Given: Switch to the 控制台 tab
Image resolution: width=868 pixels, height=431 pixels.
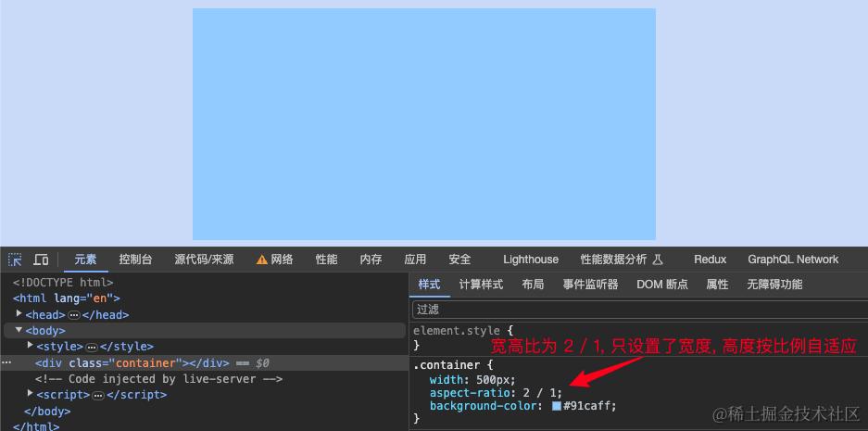Looking at the screenshot, I should click(x=135, y=260).
